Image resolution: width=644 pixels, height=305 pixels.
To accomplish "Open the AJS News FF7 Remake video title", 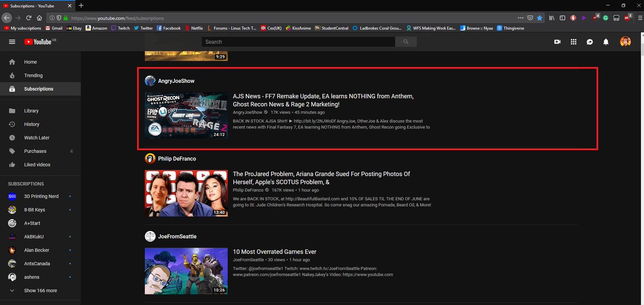I will pos(323,100).
